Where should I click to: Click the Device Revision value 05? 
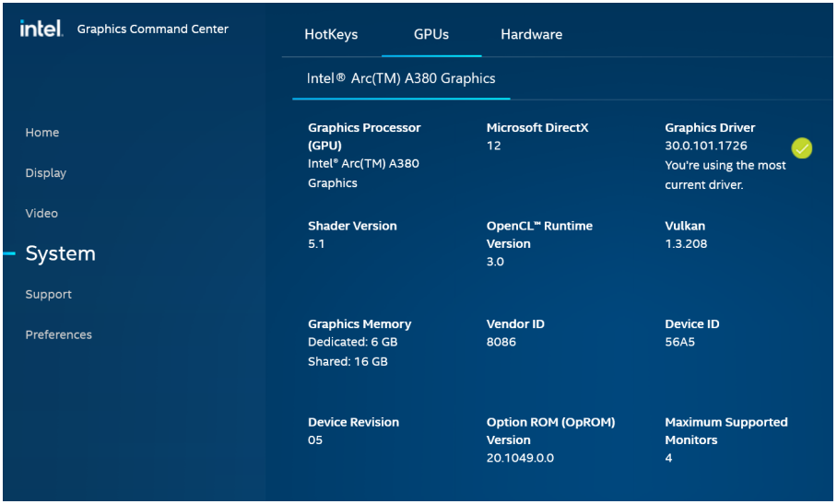tap(315, 440)
